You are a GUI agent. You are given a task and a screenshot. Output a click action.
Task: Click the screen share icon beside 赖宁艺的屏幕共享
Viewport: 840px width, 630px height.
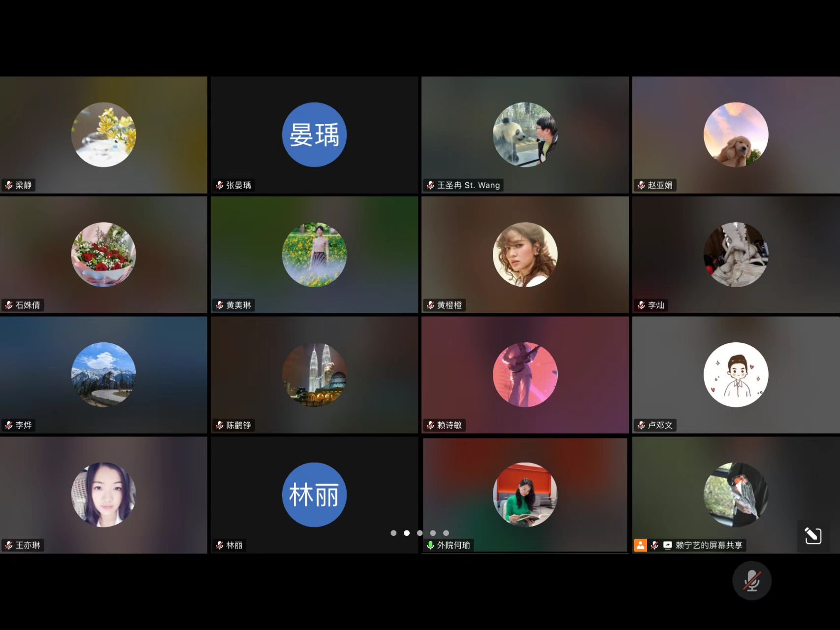click(668, 545)
